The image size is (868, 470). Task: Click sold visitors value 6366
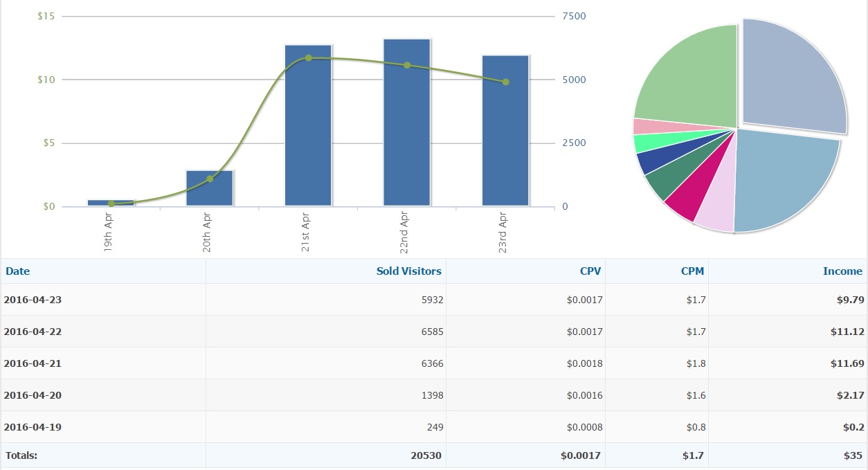(431, 363)
